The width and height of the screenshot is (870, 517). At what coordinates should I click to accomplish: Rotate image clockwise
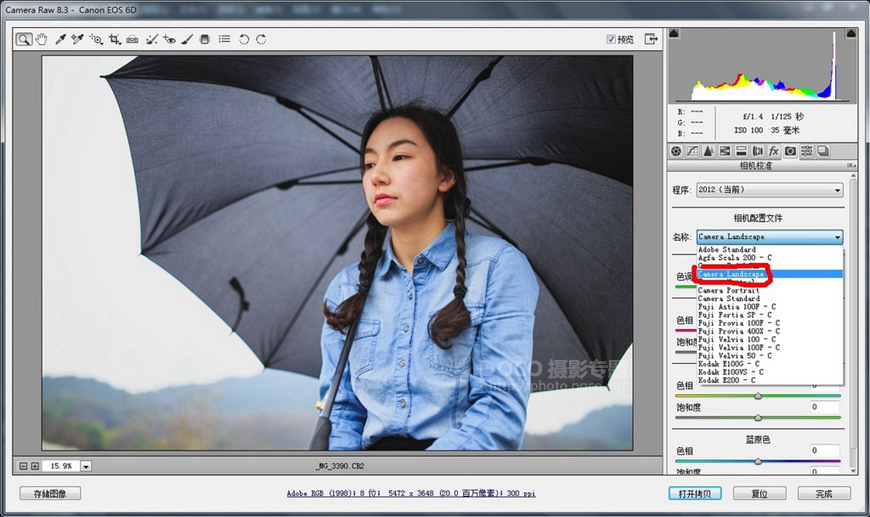261,39
